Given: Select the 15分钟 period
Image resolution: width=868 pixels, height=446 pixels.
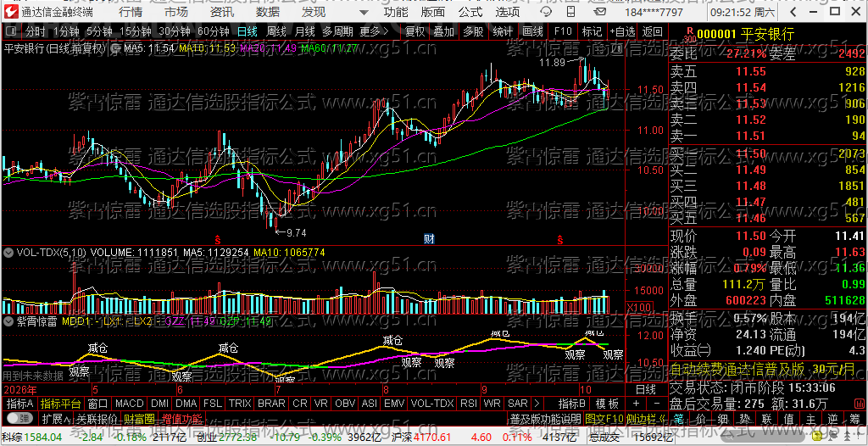Looking at the screenshot, I should click(135, 31).
